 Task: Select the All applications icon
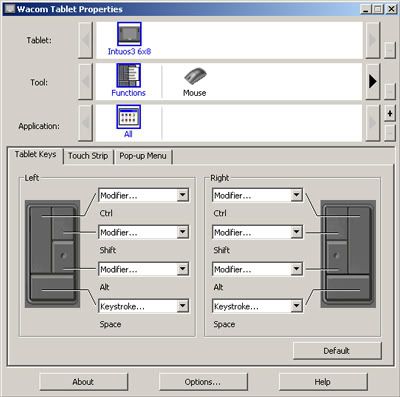pos(128,117)
